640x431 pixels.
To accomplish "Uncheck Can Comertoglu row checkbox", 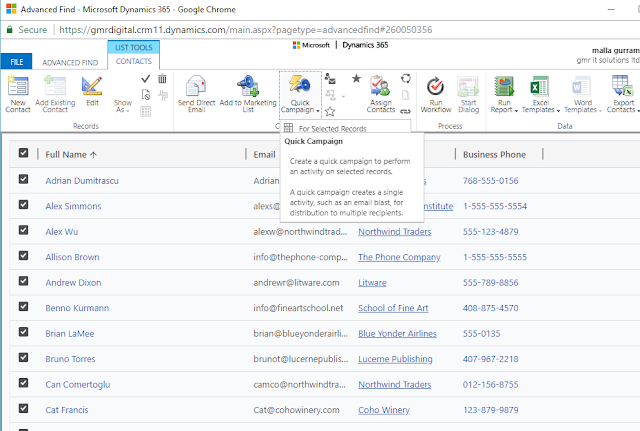I will click(23, 383).
